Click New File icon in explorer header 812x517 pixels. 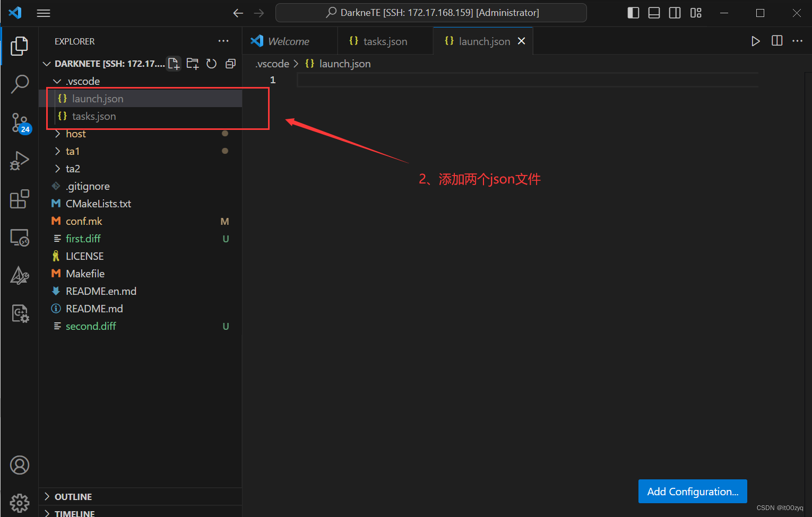(x=174, y=64)
